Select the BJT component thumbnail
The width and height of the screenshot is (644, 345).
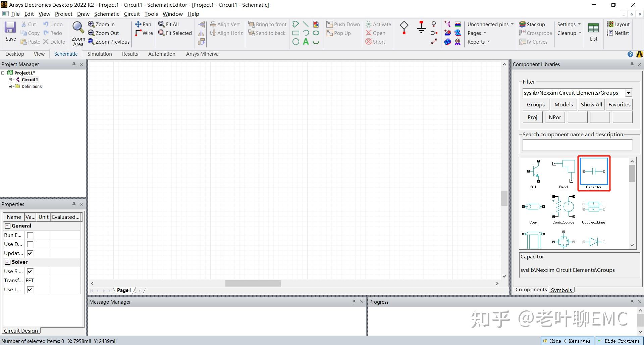[x=533, y=174]
